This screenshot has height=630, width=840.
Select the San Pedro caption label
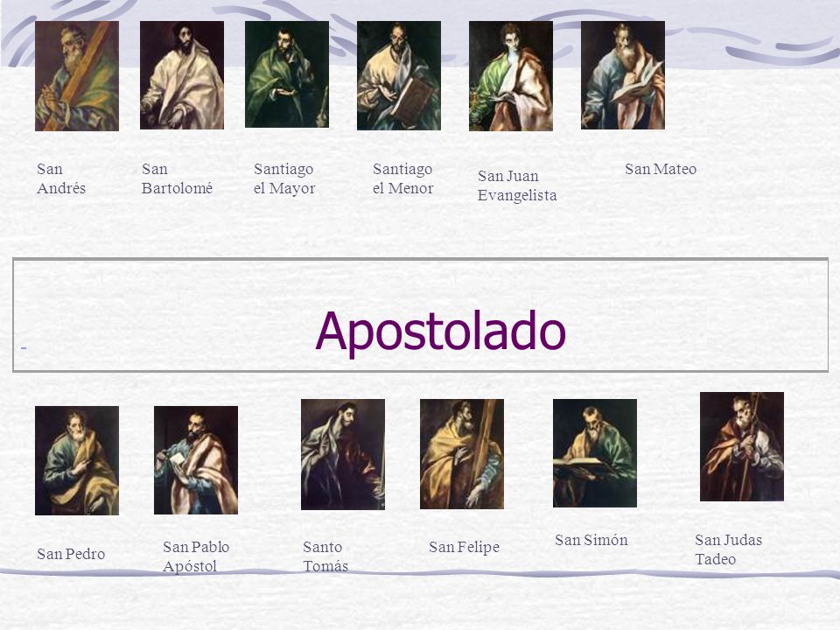[71, 554]
